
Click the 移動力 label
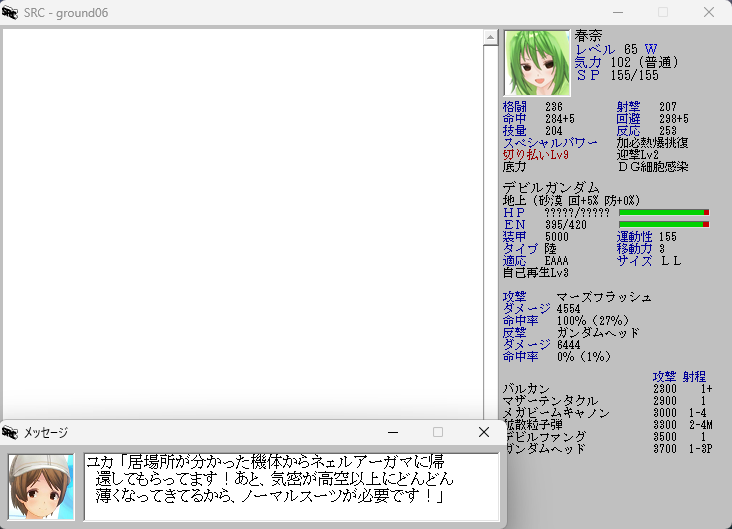(x=634, y=248)
